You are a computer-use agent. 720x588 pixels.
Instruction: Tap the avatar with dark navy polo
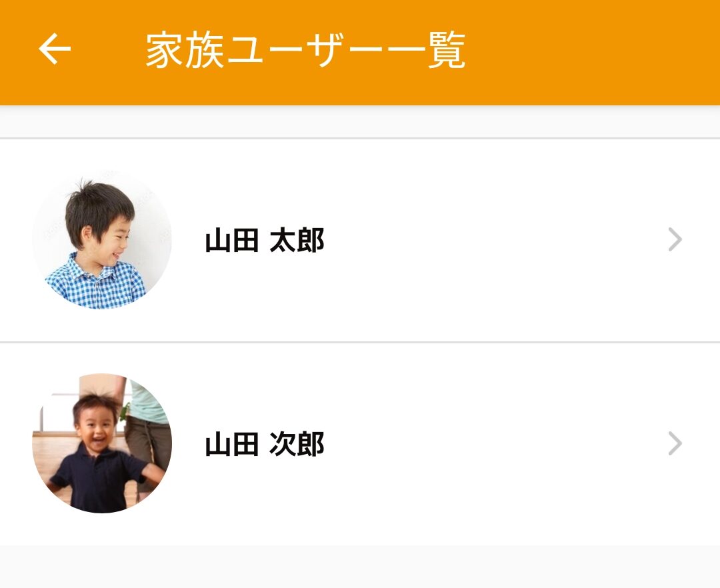pos(102,443)
